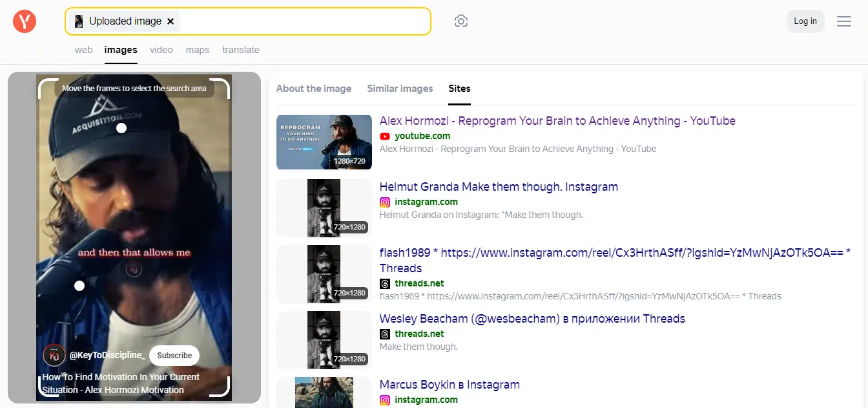Viewport: 868px width, 408px height.
Task: Open the camera image search icon
Action: pyautogui.click(x=460, y=21)
